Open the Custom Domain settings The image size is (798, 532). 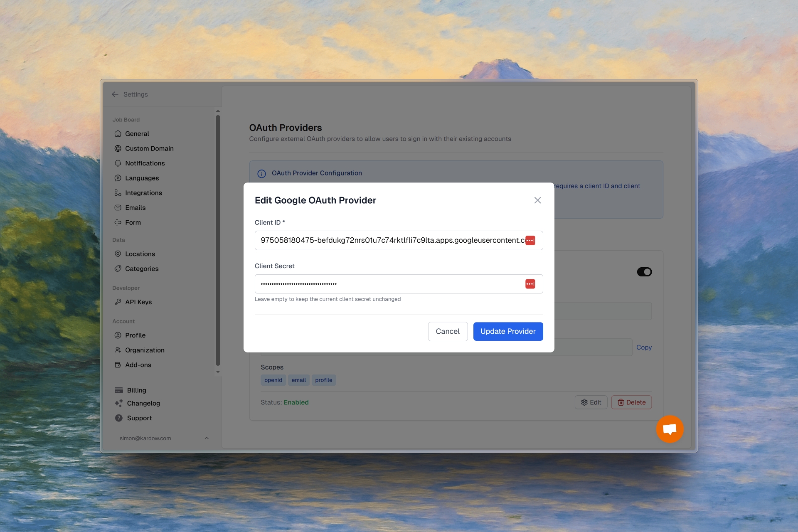pyautogui.click(x=149, y=148)
